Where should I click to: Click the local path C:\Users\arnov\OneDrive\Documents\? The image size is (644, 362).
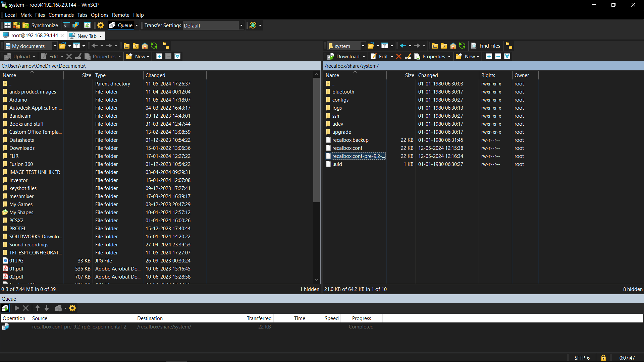pyautogui.click(x=44, y=66)
